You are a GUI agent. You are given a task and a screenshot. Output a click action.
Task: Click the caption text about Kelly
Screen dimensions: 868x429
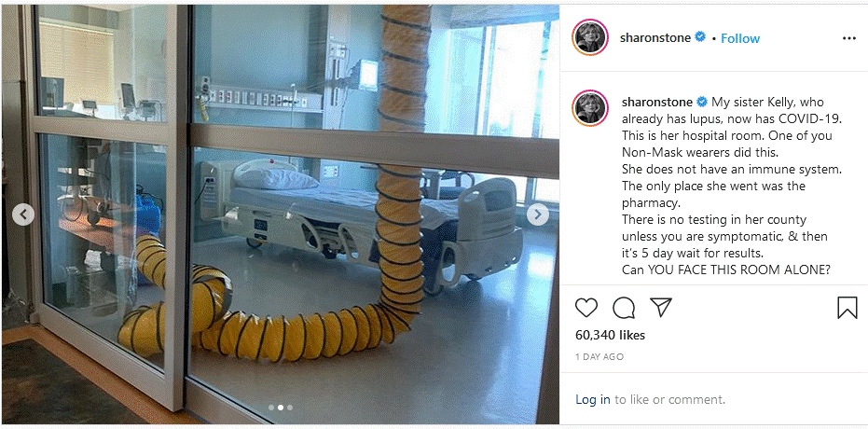pos(725,186)
